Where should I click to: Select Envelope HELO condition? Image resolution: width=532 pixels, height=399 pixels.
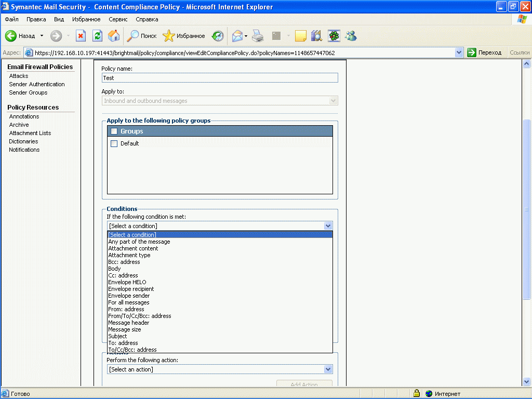point(220,282)
